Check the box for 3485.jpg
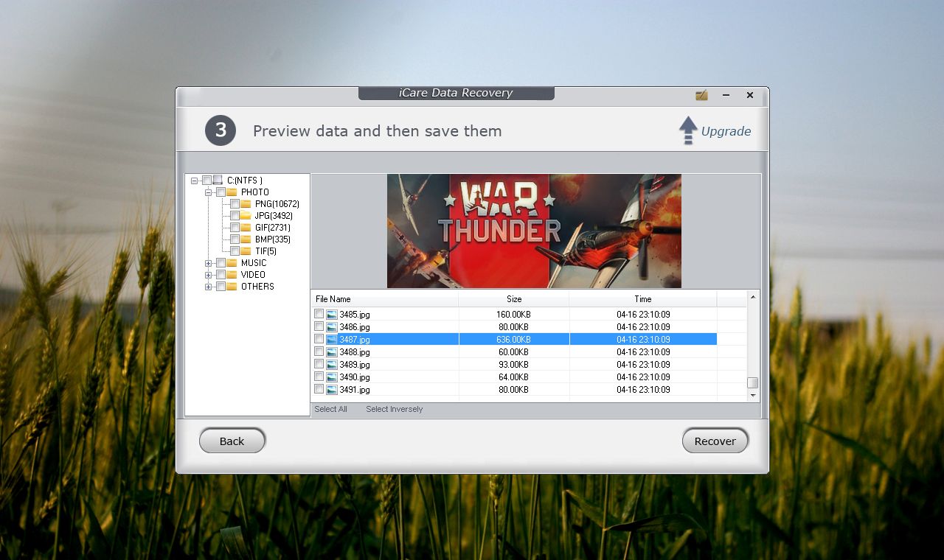 coord(319,314)
